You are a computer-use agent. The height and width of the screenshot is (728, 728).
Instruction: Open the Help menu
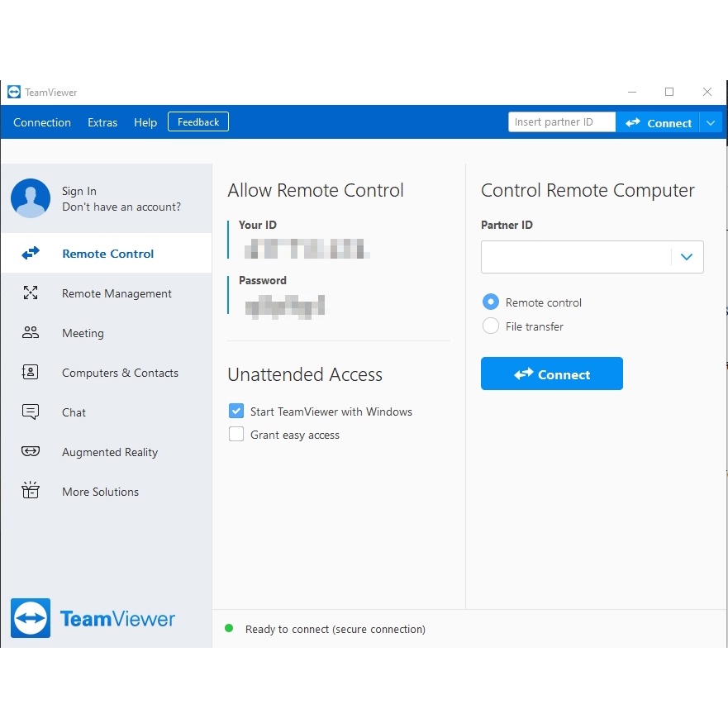pos(145,122)
